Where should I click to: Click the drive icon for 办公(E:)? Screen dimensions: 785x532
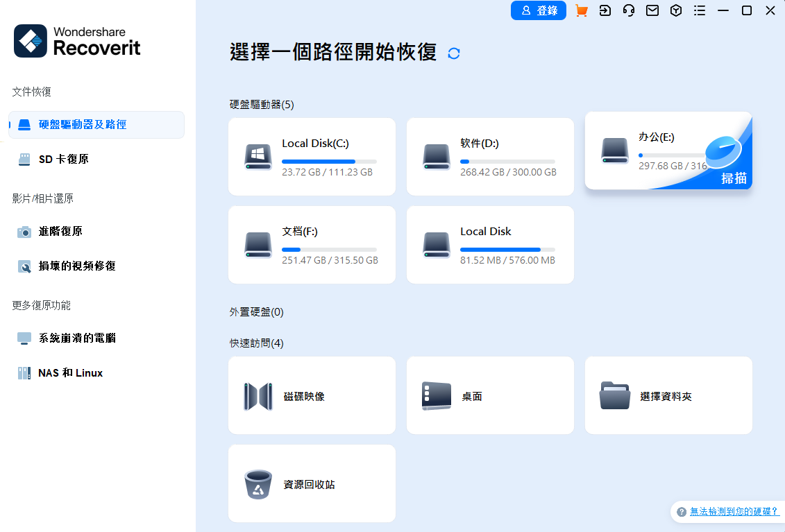[614, 151]
